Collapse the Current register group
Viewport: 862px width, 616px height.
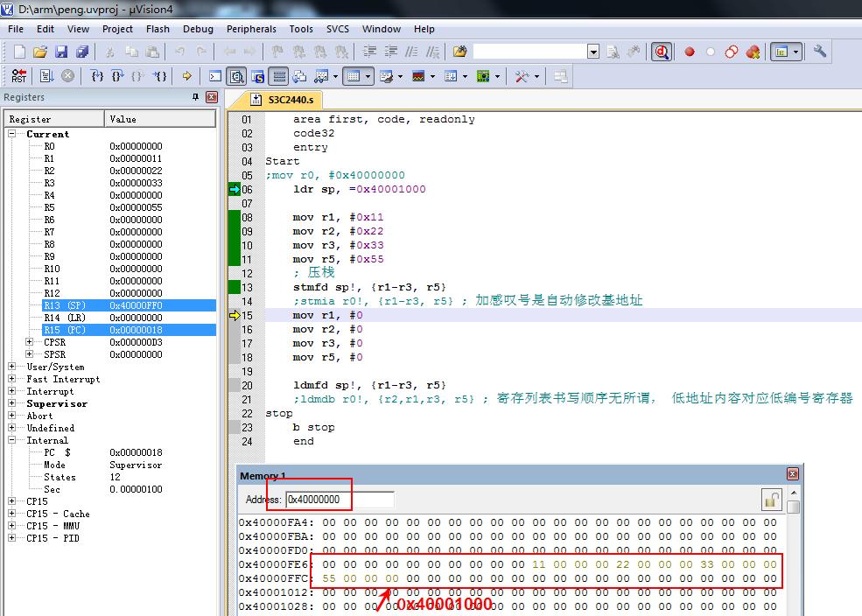pos(12,134)
